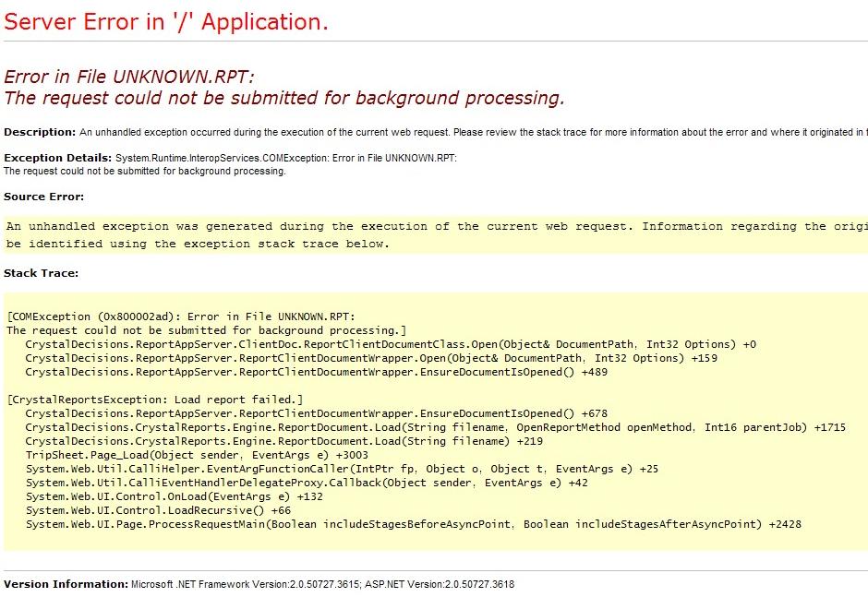Click the line "be identified using the exception stack trace below."
868x597 pixels.
[198, 244]
